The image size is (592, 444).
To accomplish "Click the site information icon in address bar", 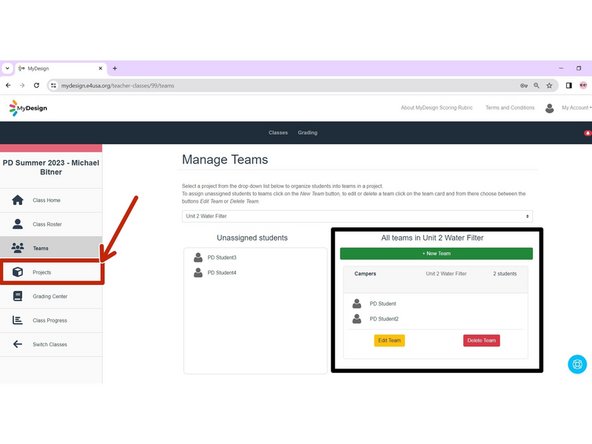I will 54,86.
